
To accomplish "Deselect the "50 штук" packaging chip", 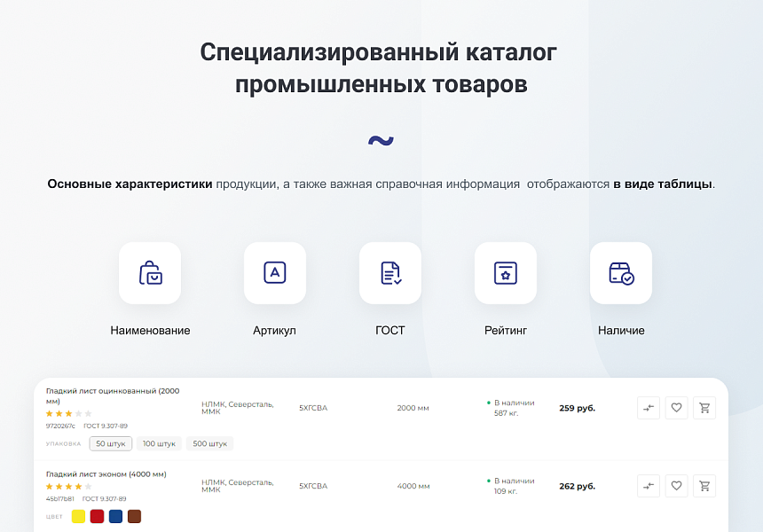I will [x=110, y=443].
